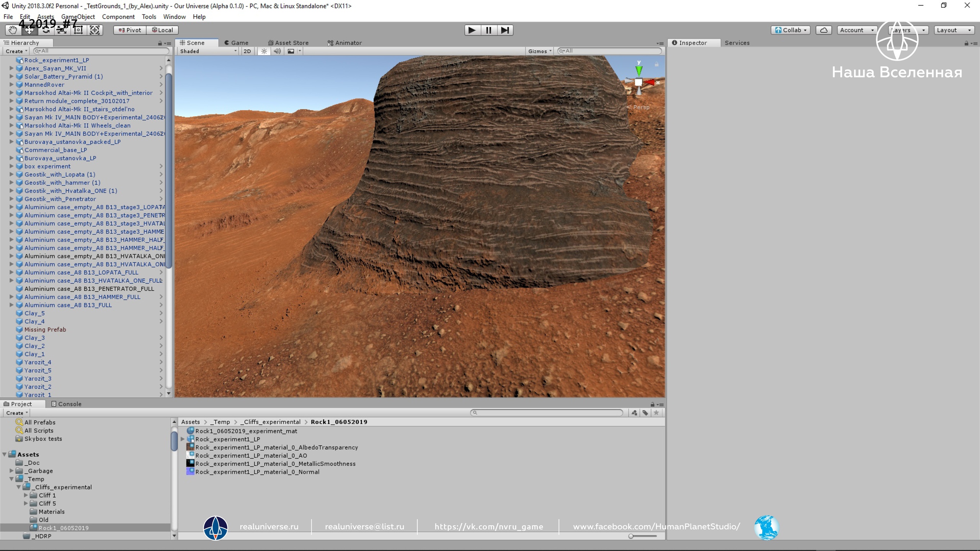This screenshot has width=980, height=551.
Task: Open the Account dropdown button
Action: coord(856,30)
